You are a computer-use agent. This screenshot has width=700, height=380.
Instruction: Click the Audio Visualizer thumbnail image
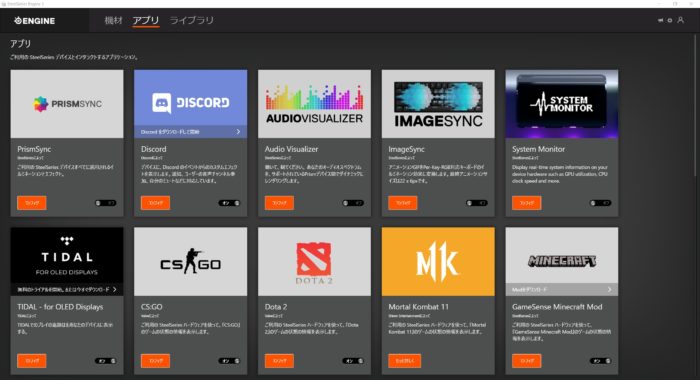tap(314, 104)
